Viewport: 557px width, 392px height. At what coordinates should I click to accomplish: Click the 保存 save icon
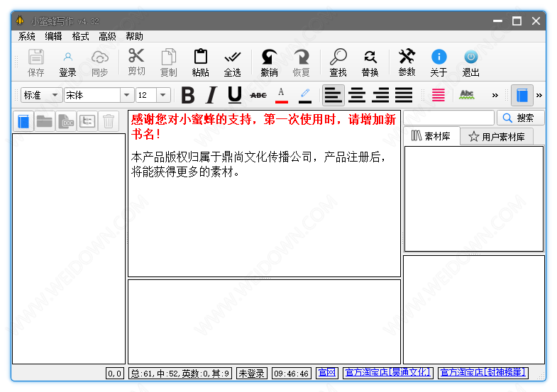(x=36, y=63)
